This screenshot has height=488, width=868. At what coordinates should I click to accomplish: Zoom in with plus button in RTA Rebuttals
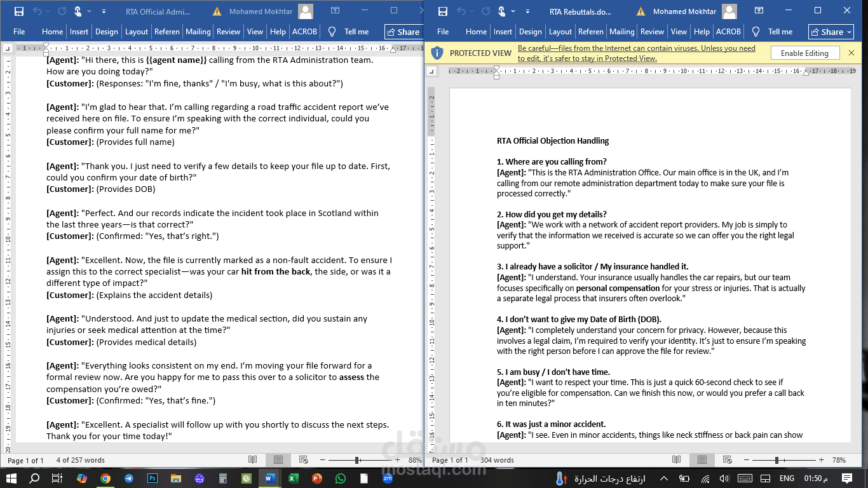822,460
